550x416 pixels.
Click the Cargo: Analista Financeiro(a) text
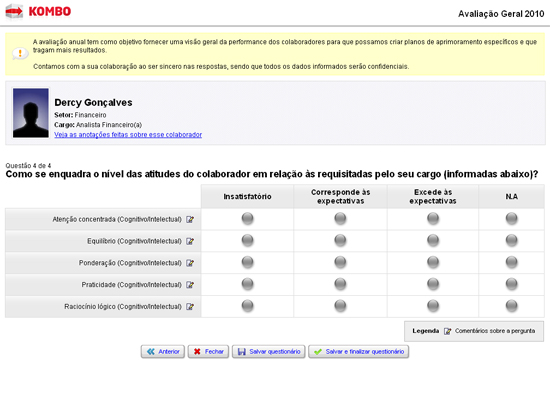click(98, 125)
